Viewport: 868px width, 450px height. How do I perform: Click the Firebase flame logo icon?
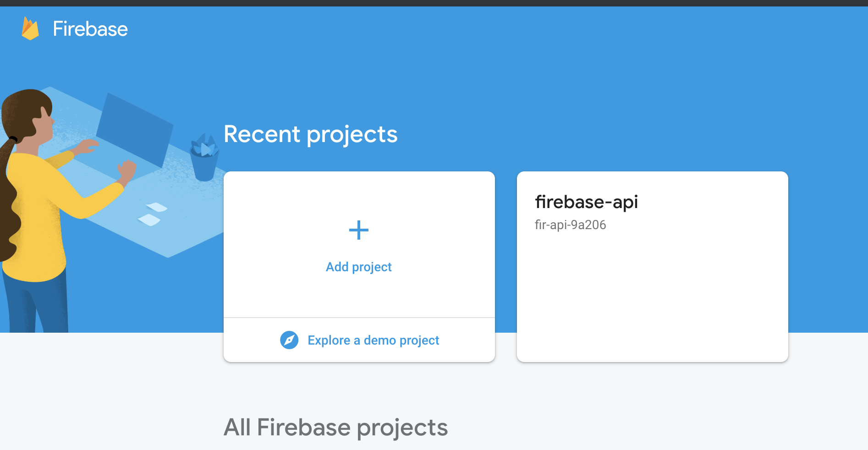(x=30, y=28)
